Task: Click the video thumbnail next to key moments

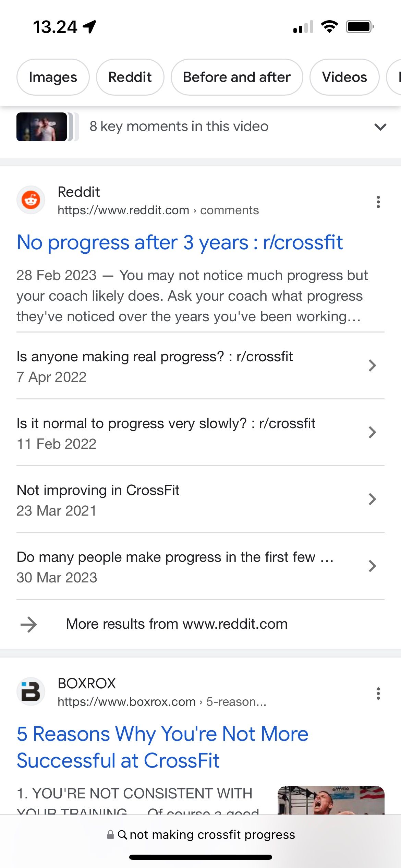Action: pos(41,127)
